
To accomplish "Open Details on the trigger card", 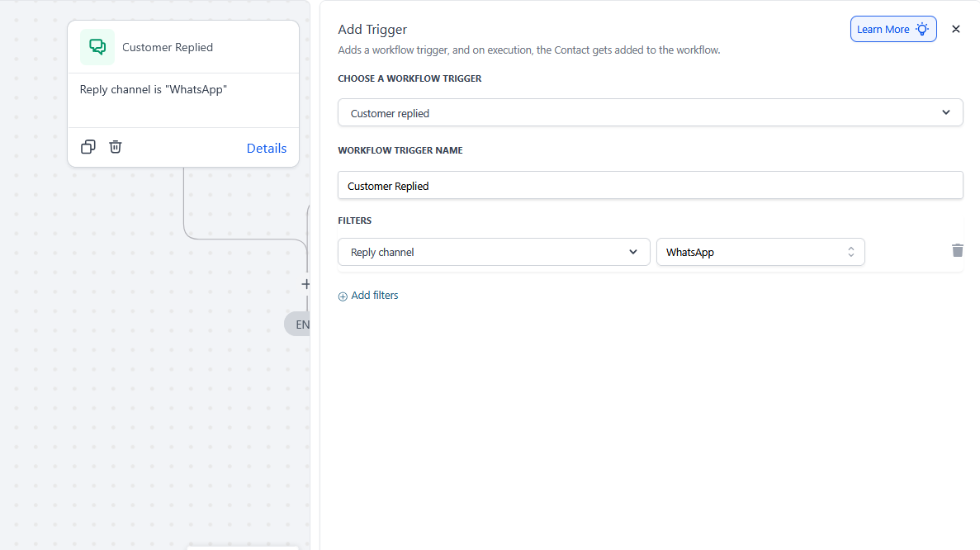I will pyautogui.click(x=267, y=149).
